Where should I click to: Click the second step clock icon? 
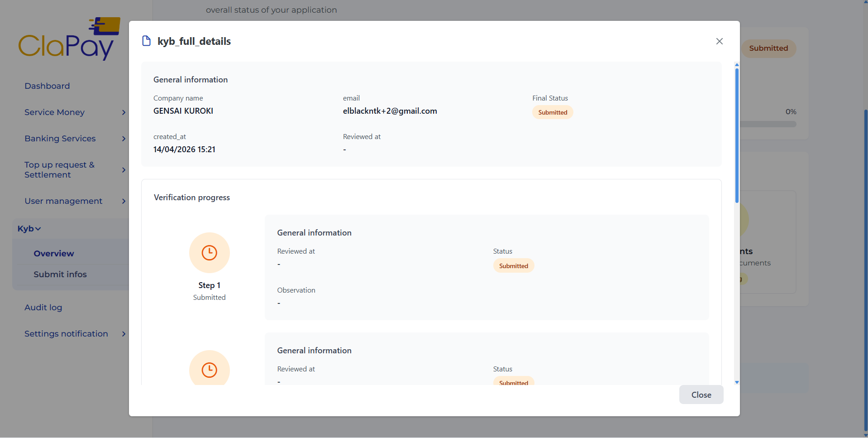tap(209, 370)
